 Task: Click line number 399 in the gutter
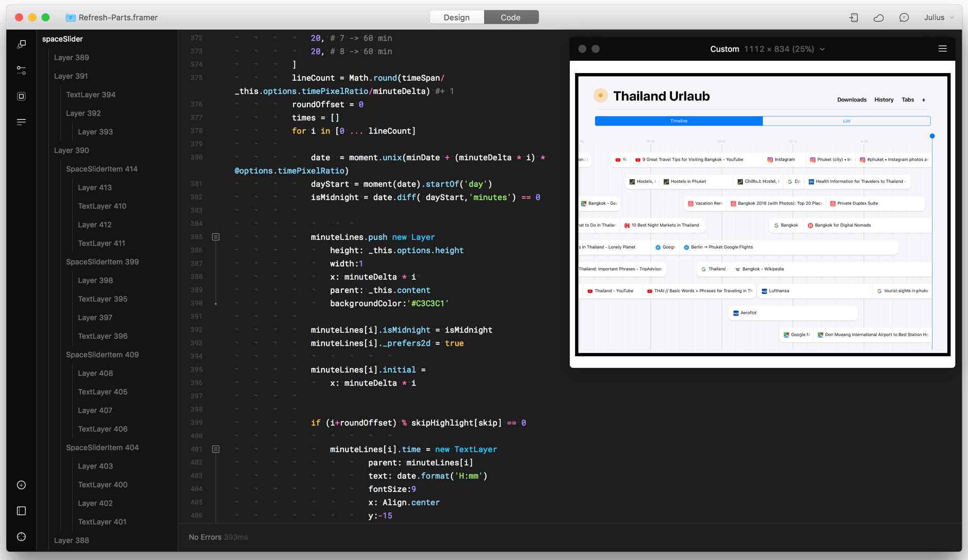click(196, 423)
